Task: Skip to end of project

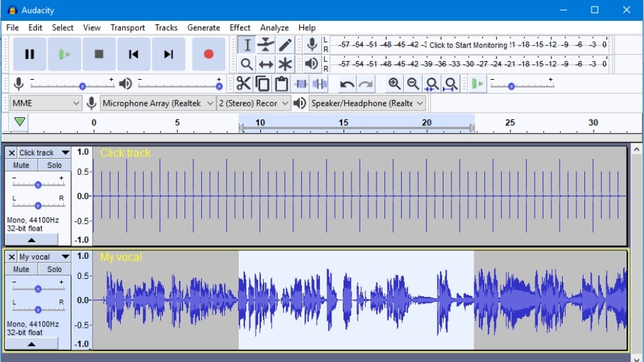Action: (168, 54)
